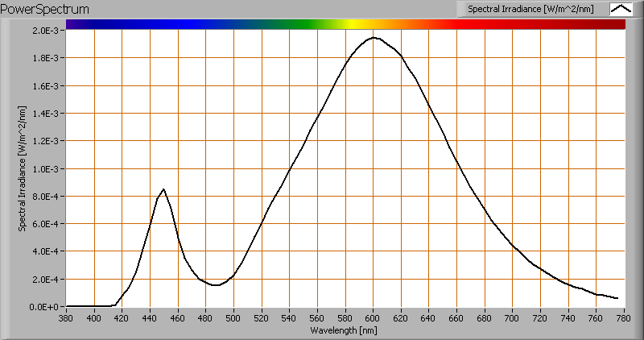
Task: Click the PowerSpectrum graph title
Action: (46, 9)
